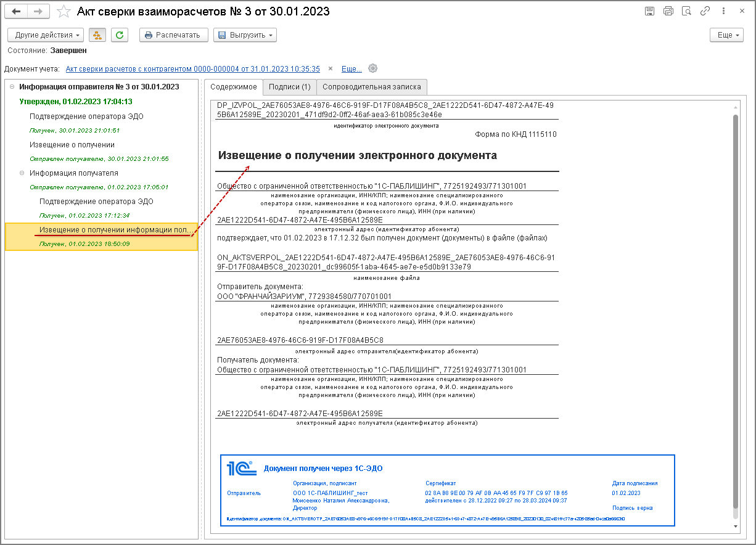Click Подпись верна in signature stamp
756x545 pixels.
(632, 508)
